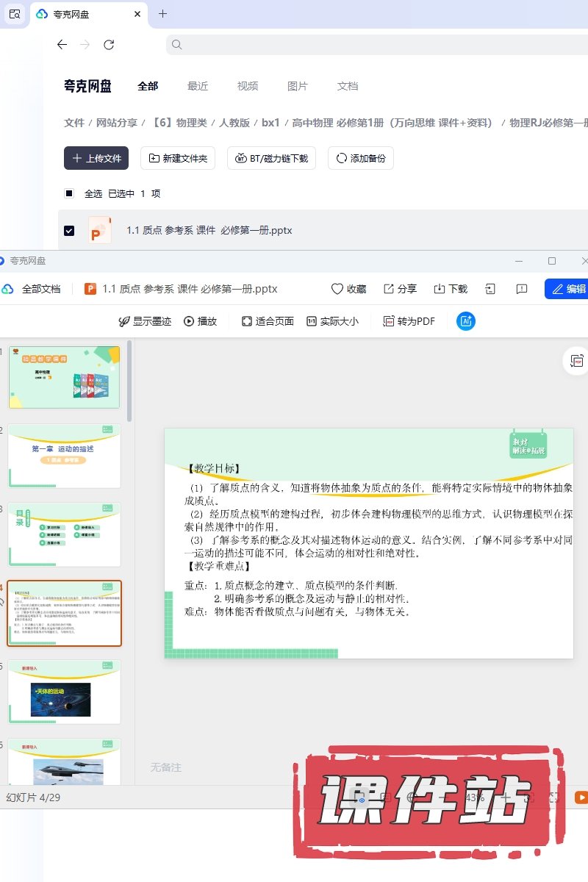
Task: Show slide at 实际大小 actual size
Action: pos(332,321)
